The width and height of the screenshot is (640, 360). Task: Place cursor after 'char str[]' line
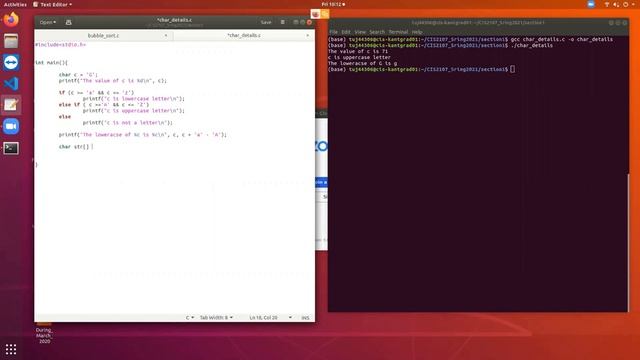[92, 147]
